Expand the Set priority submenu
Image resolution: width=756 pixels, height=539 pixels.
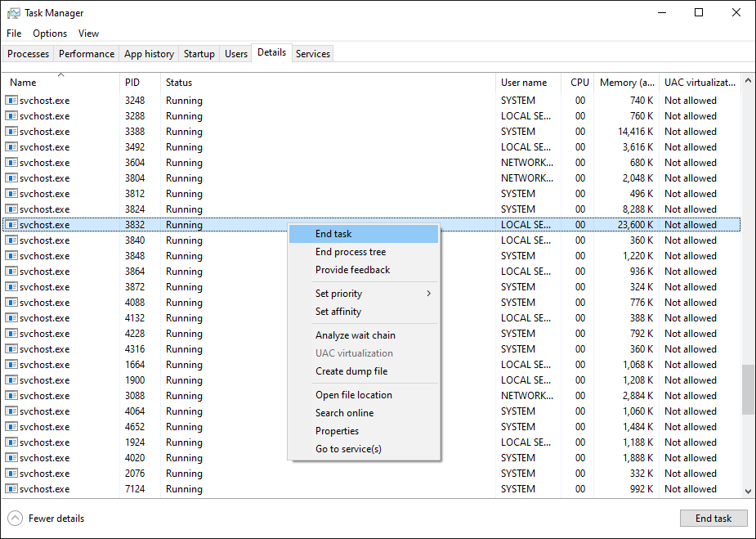click(x=364, y=294)
